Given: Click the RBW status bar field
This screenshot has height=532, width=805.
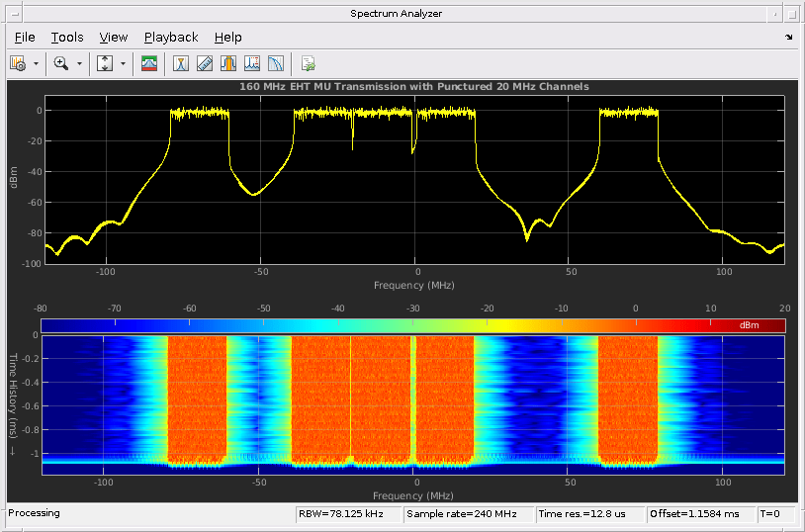Looking at the screenshot, I should pos(349,514).
